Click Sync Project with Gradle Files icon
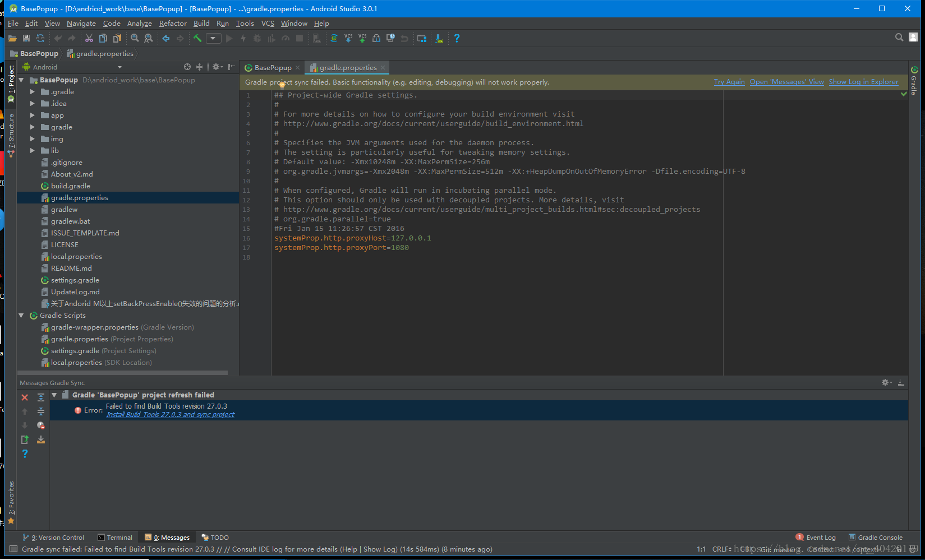 (334, 38)
